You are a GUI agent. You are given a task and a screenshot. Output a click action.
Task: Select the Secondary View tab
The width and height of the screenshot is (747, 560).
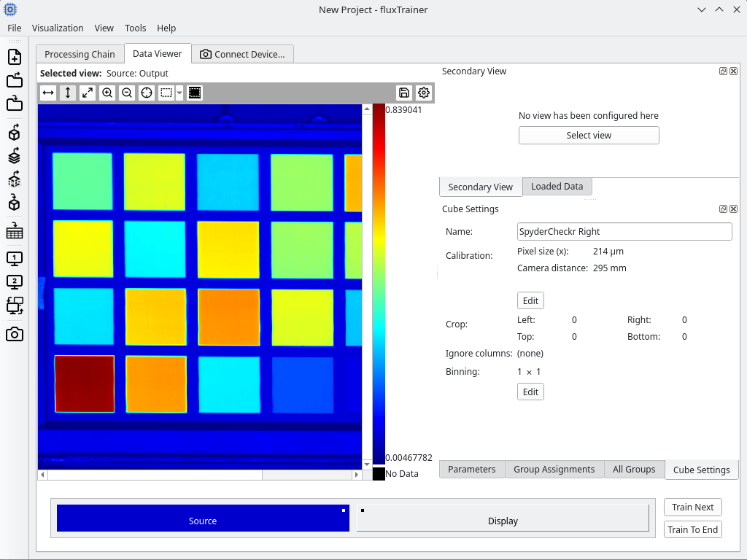[x=480, y=187]
